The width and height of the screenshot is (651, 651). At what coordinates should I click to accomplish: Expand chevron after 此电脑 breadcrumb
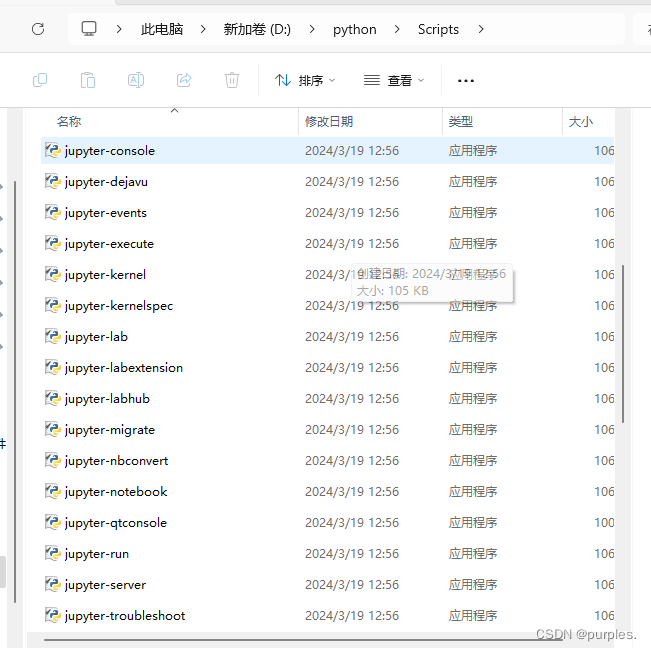click(x=203, y=29)
